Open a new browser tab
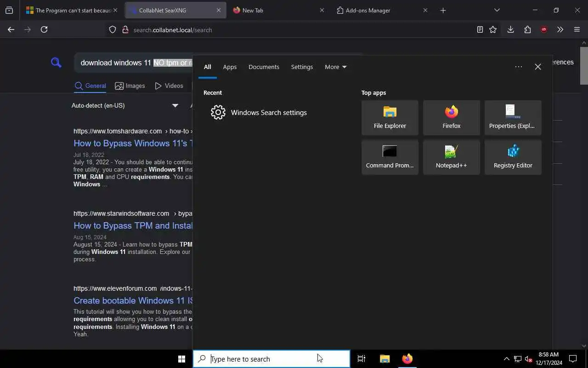 pyautogui.click(x=443, y=10)
